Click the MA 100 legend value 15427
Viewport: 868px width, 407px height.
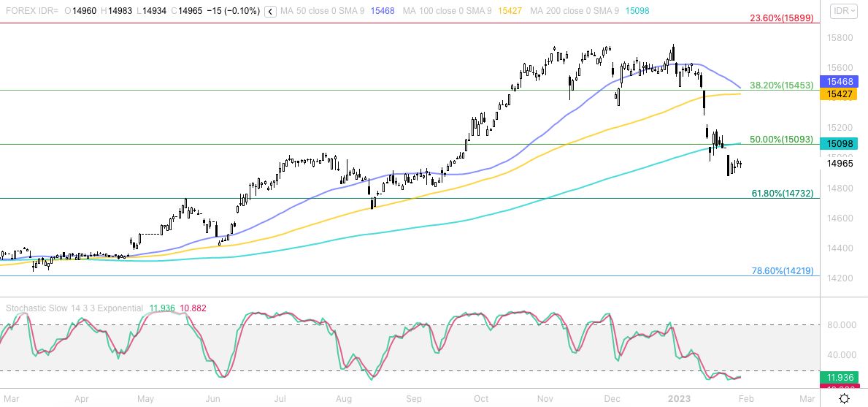(x=510, y=11)
